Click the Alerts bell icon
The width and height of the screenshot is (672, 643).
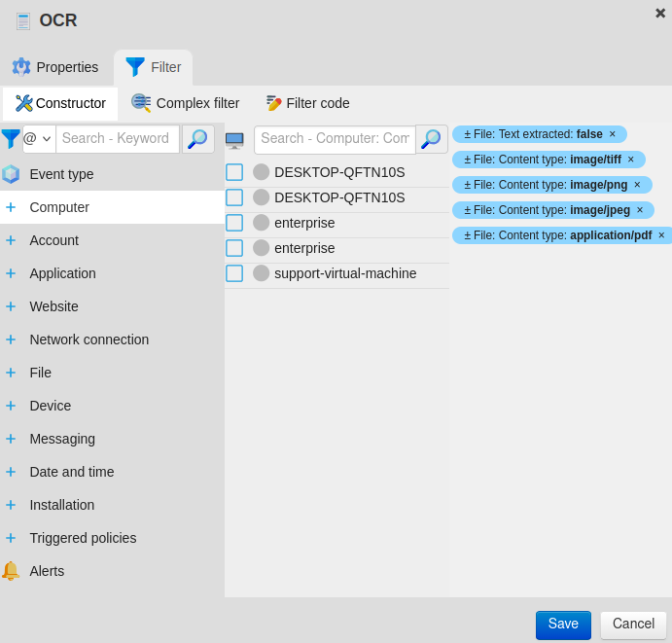[x=11, y=571]
